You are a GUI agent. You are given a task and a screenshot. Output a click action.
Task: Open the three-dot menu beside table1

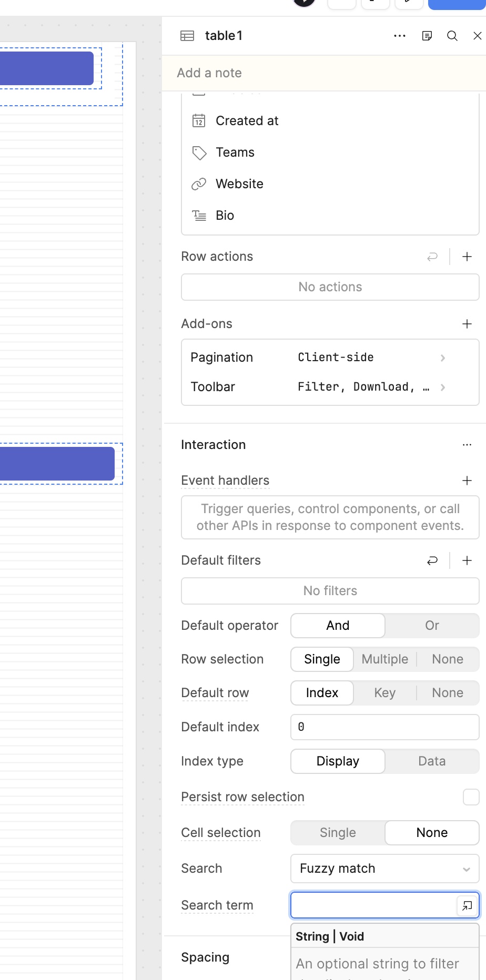(x=400, y=36)
